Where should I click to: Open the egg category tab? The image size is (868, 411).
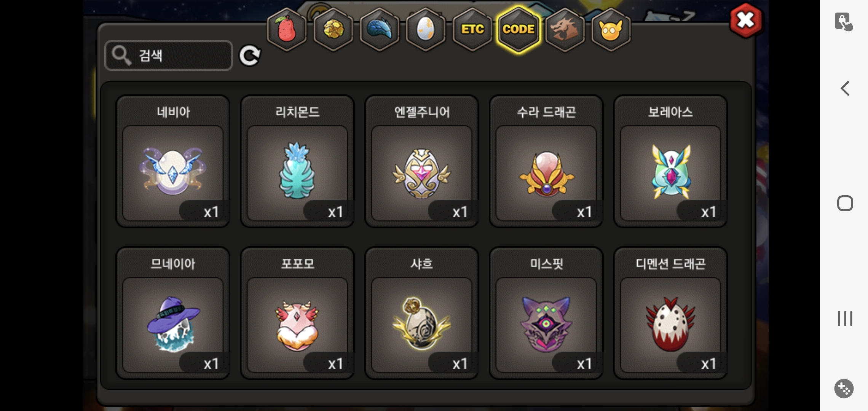426,30
